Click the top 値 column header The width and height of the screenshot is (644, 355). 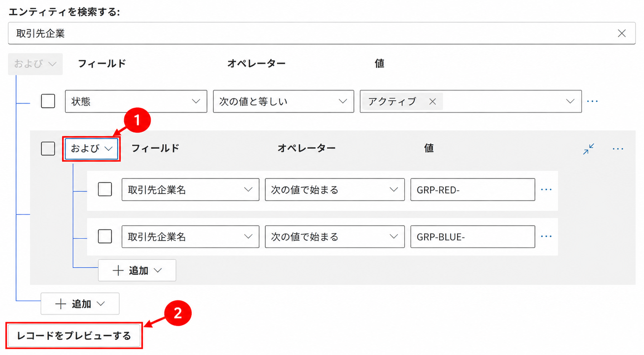380,64
